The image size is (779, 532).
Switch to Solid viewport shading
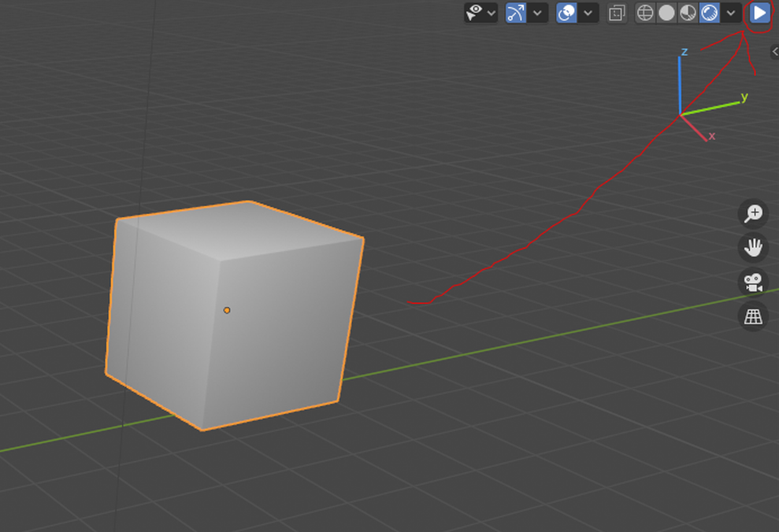point(666,13)
